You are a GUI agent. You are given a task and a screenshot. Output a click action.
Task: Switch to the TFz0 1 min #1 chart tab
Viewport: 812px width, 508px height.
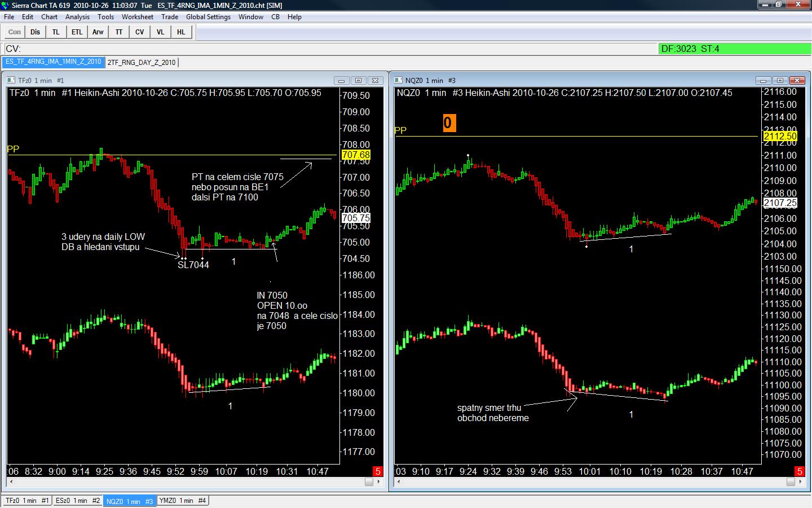(x=27, y=501)
